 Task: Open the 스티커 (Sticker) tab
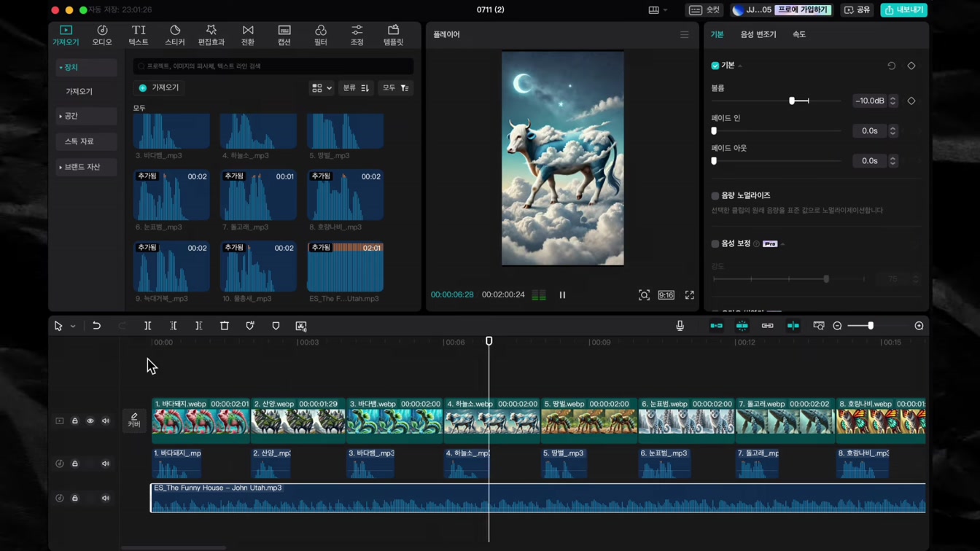[x=175, y=34]
